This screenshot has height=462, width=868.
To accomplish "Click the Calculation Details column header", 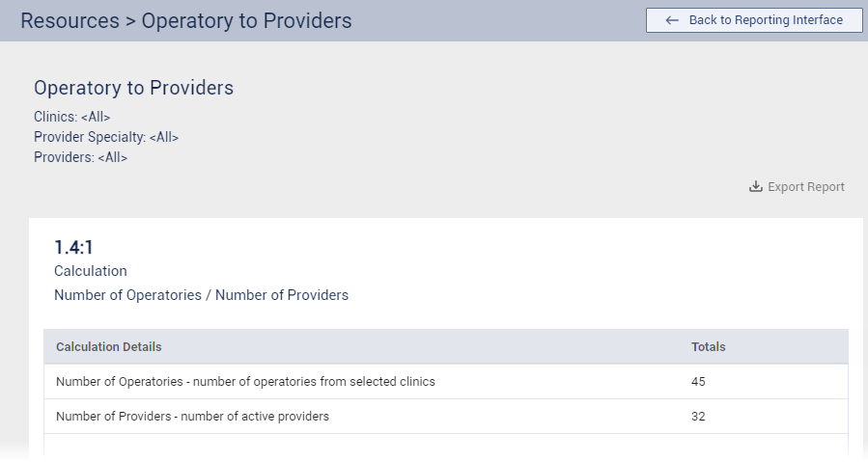I will 109,347.
